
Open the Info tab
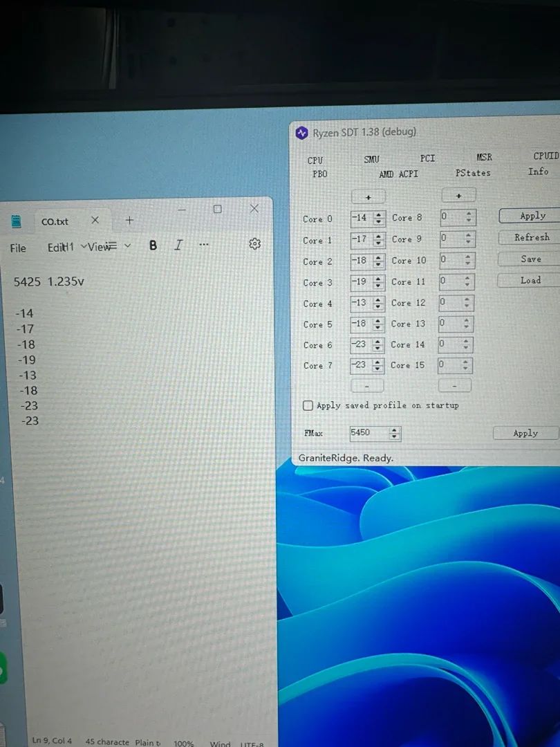tap(538, 171)
